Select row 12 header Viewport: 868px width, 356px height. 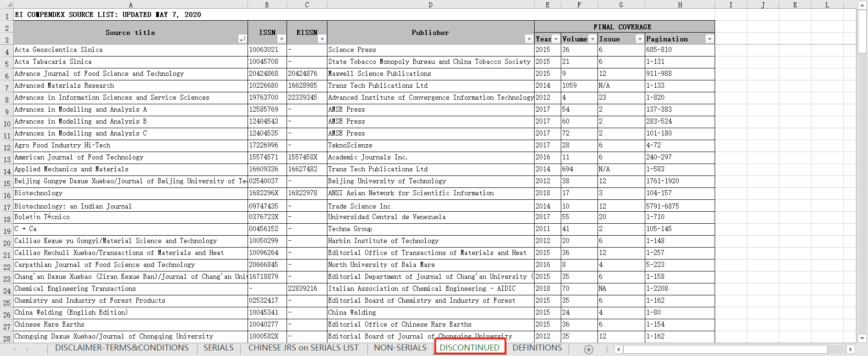coord(7,147)
